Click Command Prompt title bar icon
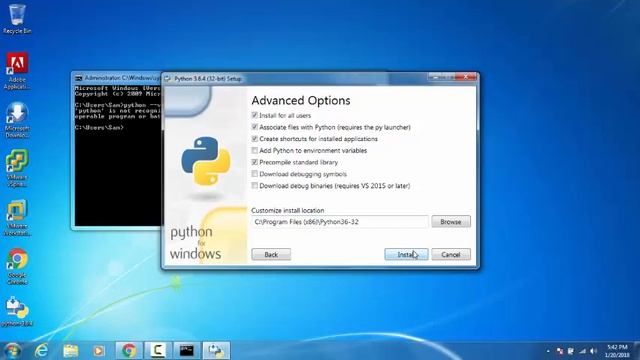This screenshot has height=360, width=640. coord(78,78)
